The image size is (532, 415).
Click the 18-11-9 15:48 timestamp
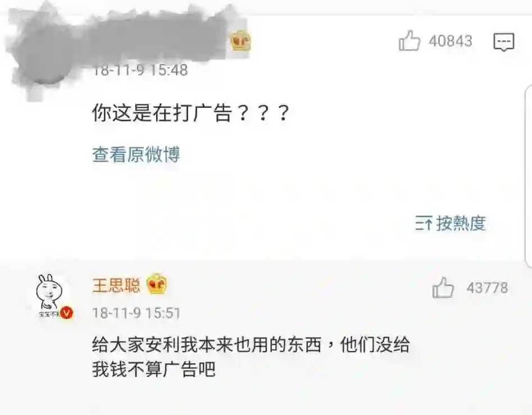[x=140, y=70]
